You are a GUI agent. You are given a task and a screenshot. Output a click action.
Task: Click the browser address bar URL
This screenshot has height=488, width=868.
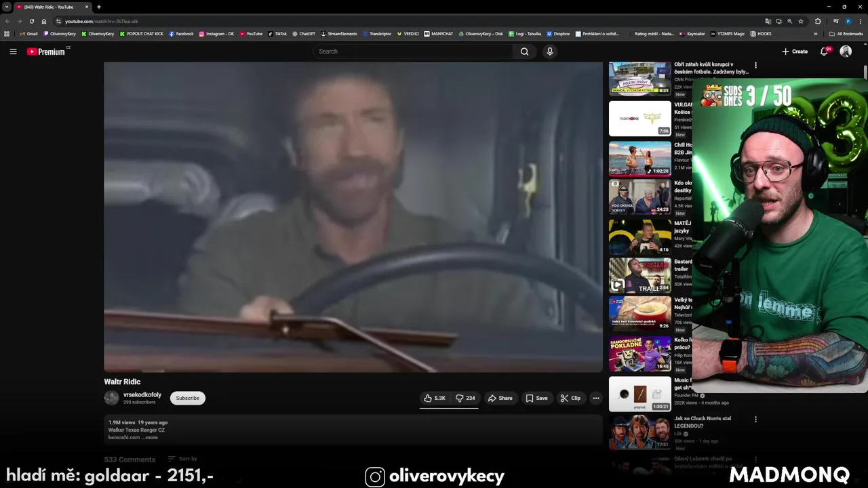(x=102, y=21)
